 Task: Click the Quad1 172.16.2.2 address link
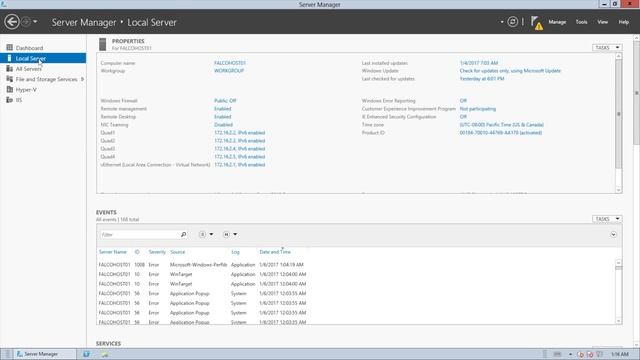point(240,133)
